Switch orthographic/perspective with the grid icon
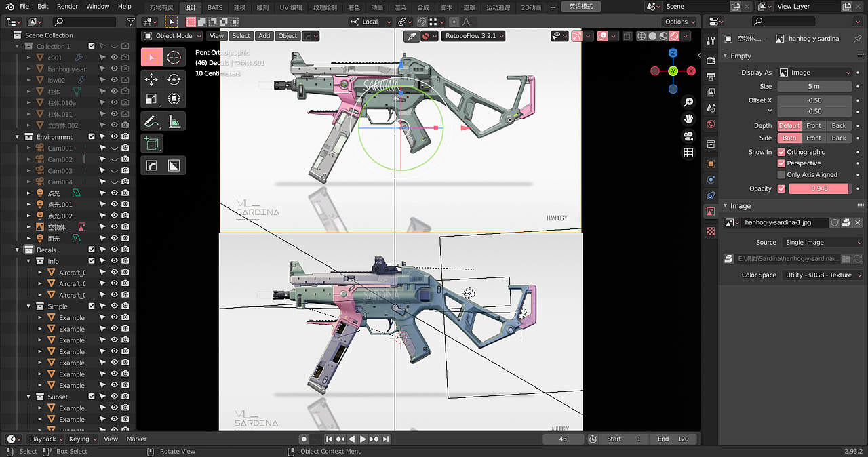This screenshot has height=457, width=868. point(688,153)
